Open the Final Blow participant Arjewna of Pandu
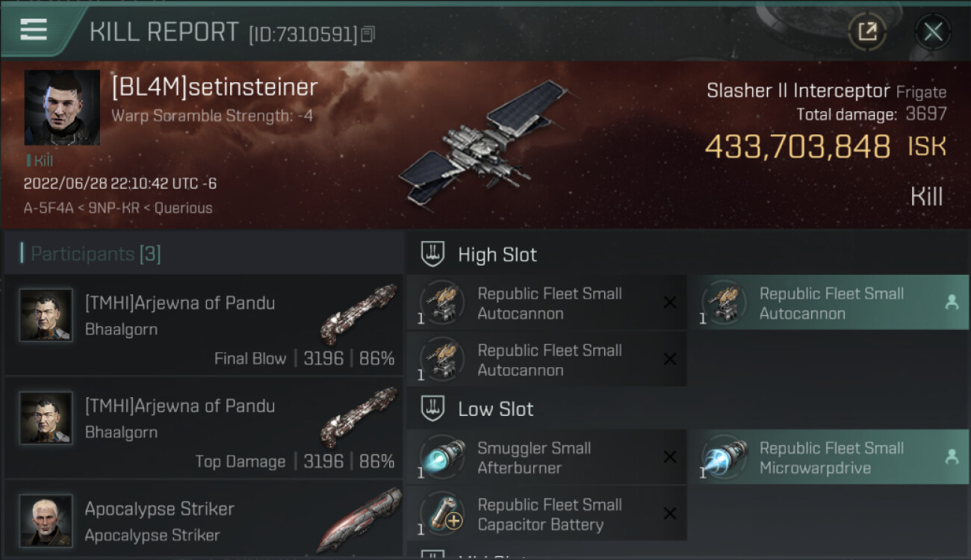Image resolution: width=971 pixels, height=560 pixels. 204,325
